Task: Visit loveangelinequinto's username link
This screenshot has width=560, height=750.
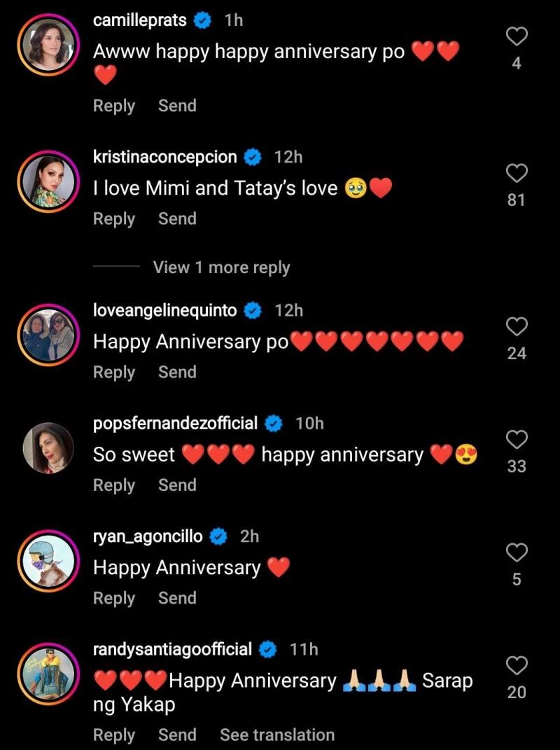Action: point(165,310)
